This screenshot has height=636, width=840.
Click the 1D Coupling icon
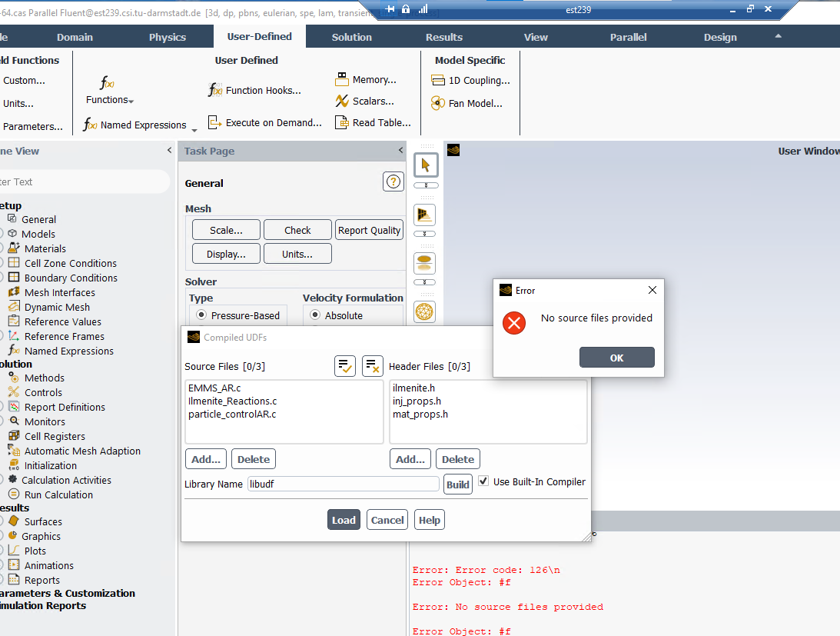[438, 81]
